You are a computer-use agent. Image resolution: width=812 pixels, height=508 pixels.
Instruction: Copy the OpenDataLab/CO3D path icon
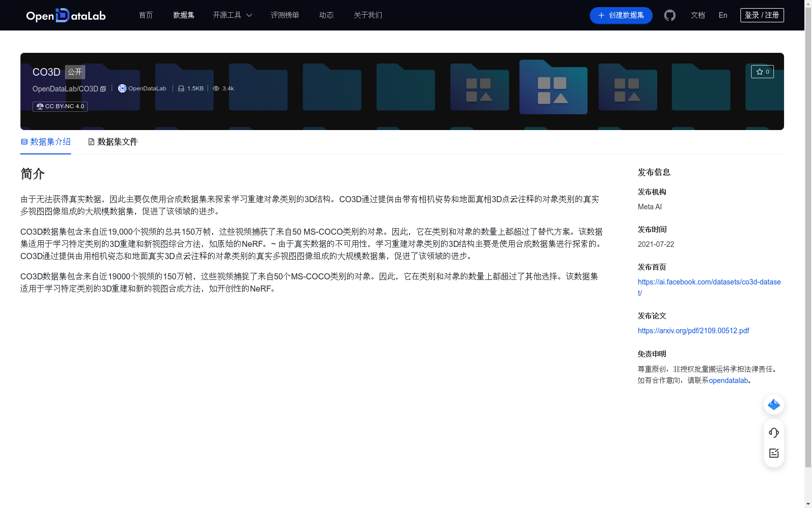103,89
